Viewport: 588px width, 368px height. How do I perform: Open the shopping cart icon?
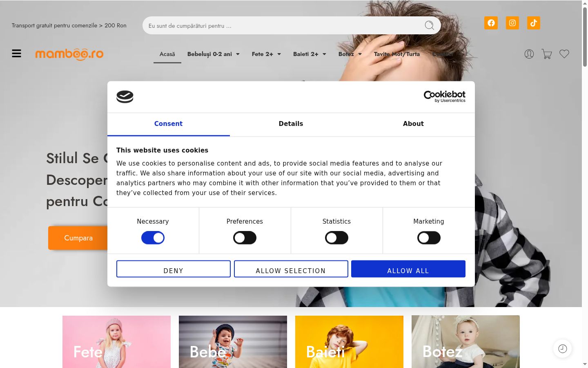coord(547,54)
